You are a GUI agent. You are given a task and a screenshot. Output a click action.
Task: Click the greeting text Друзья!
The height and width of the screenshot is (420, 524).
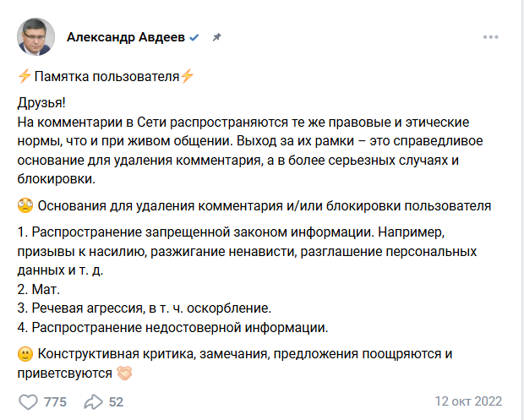[41, 102]
